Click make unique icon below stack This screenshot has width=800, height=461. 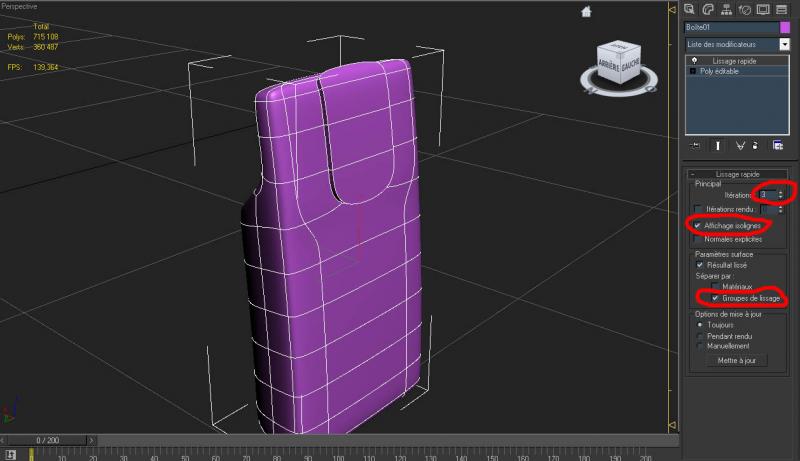[740, 146]
